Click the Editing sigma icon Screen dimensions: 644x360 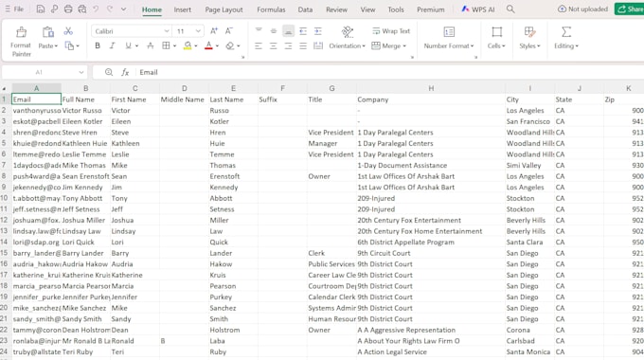click(x=566, y=31)
